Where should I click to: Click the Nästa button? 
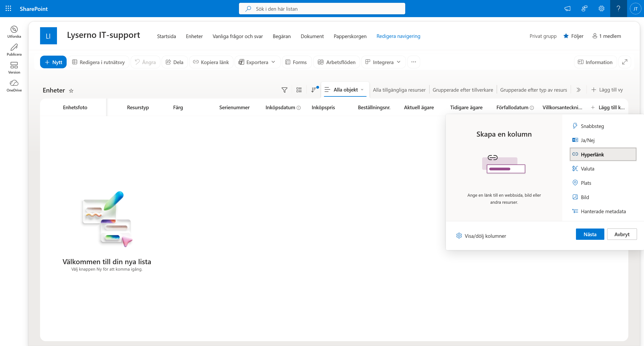(590, 234)
